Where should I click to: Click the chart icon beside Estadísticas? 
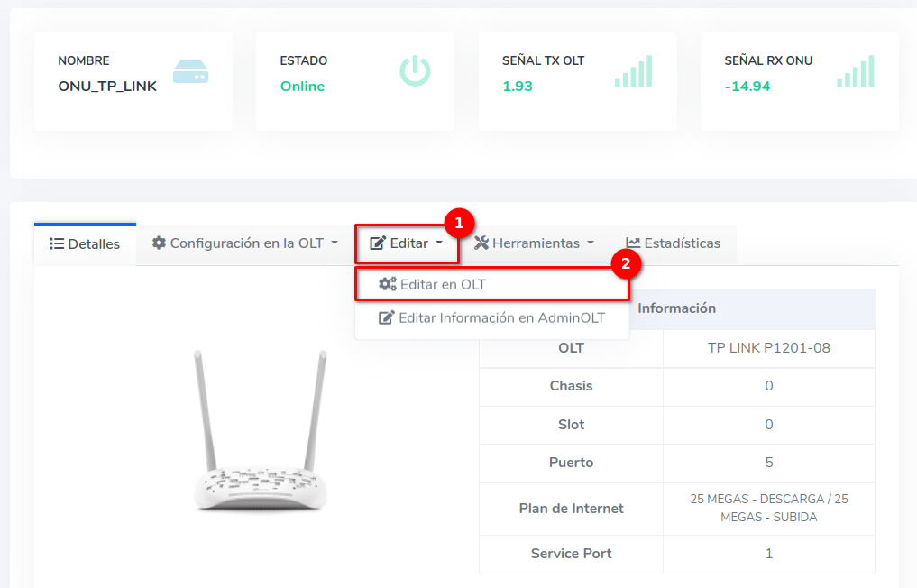pos(633,243)
